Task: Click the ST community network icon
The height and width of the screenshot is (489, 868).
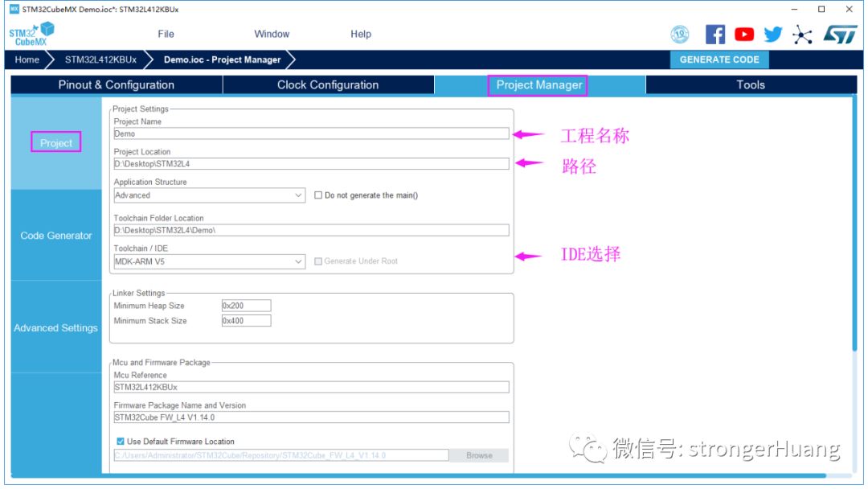Action: pyautogui.click(x=802, y=35)
